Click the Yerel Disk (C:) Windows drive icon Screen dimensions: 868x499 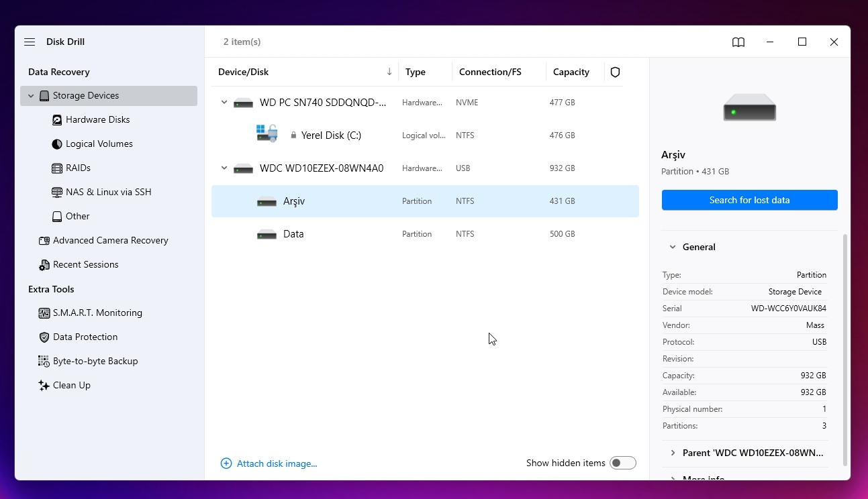(267, 133)
